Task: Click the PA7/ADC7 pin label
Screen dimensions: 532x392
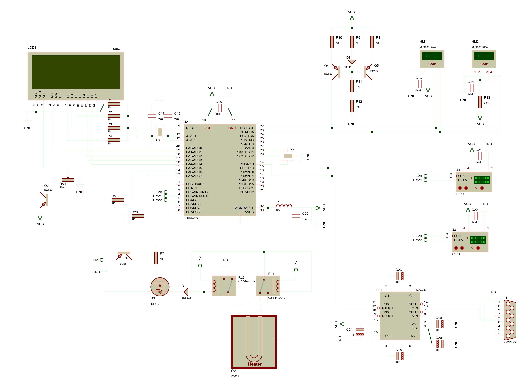Action: tap(194, 176)
